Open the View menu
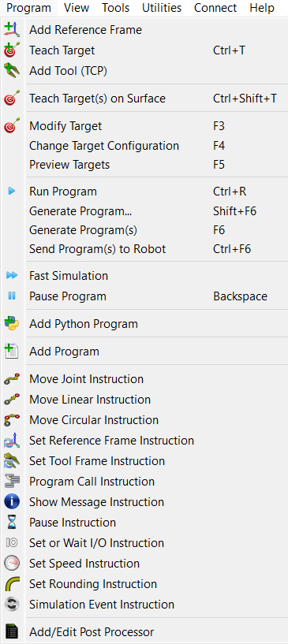The height and width of the screenshot is (644, 288). 77,8
